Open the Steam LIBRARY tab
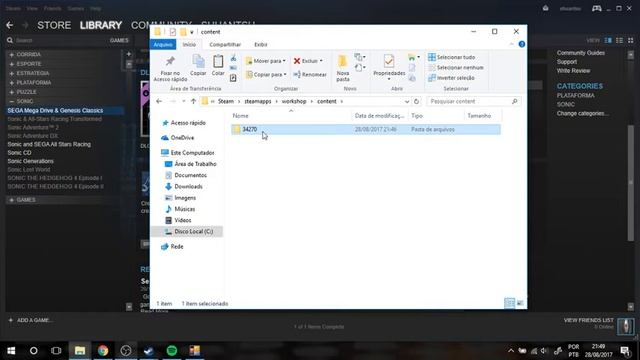 click(101, 25)
